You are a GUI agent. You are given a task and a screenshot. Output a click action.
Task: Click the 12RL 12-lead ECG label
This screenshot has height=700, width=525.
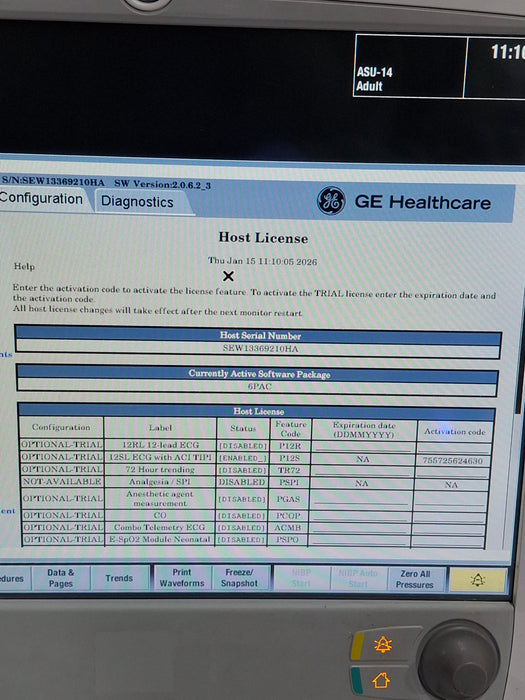(161, 445)
